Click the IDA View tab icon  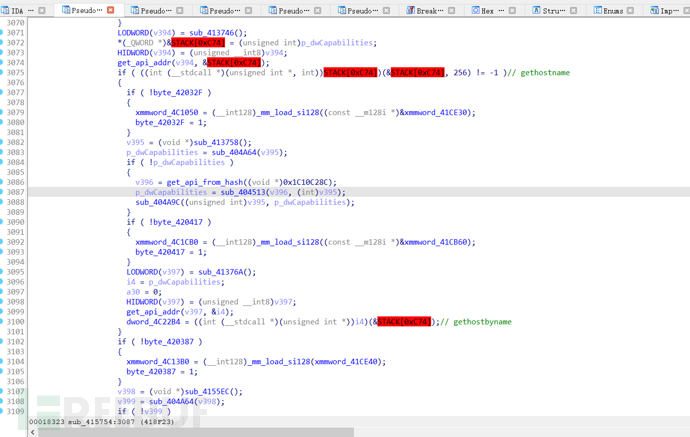(5, 10)
